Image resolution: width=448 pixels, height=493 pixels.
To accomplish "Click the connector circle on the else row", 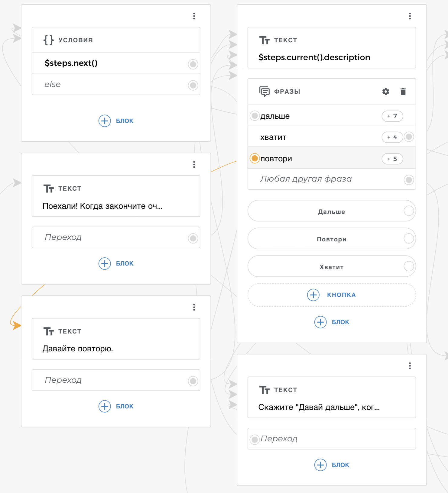I will click(x=193, y=85).
